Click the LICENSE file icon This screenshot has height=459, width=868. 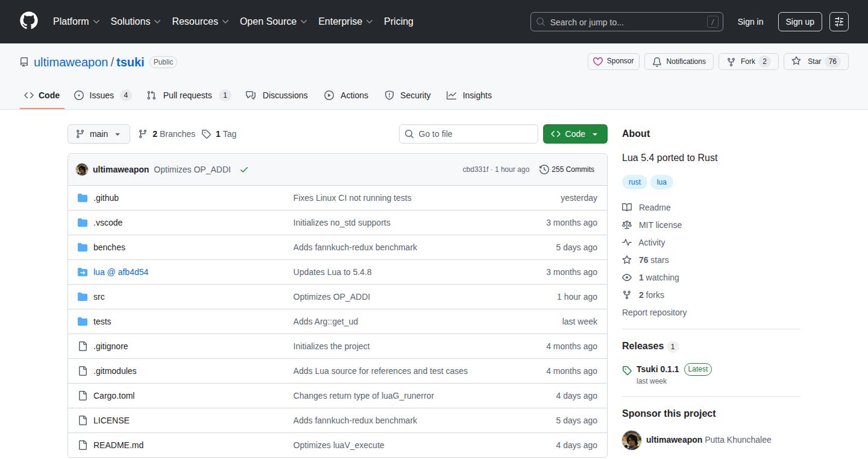point(83,420)
